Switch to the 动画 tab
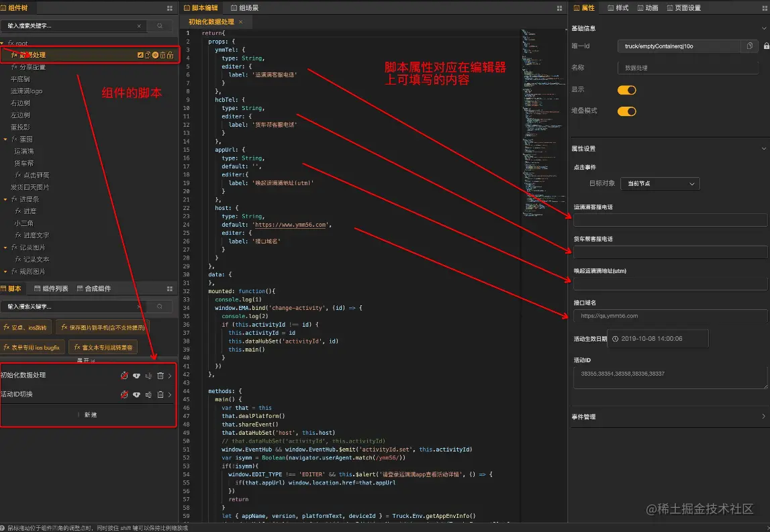The image size is (770, 532). click(x=647, y=8)
